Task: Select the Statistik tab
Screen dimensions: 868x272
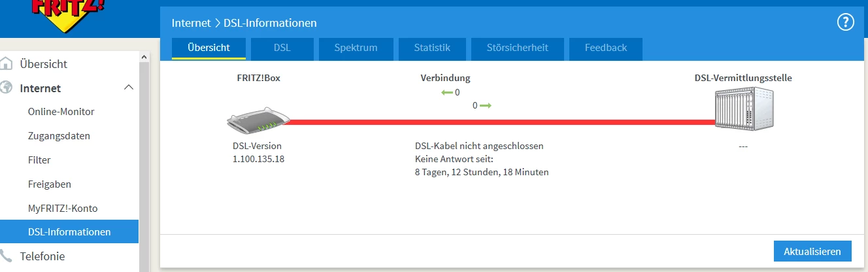Action: [x=432, y=48]
